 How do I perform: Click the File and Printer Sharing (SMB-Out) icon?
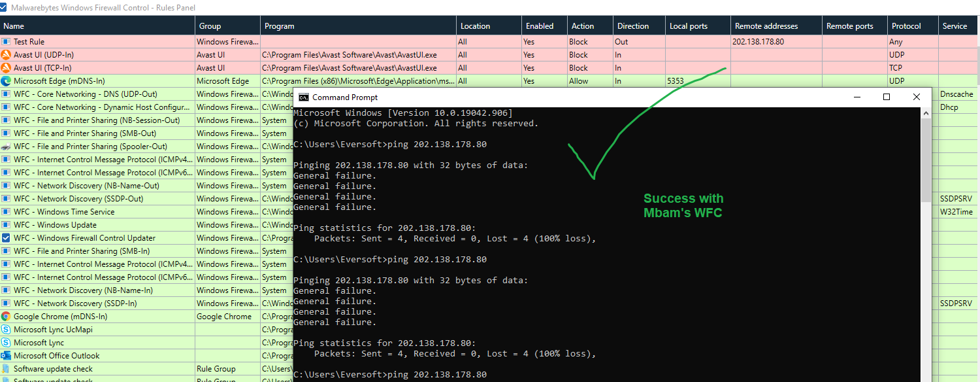pyautogui.click(x=6, y=133)
